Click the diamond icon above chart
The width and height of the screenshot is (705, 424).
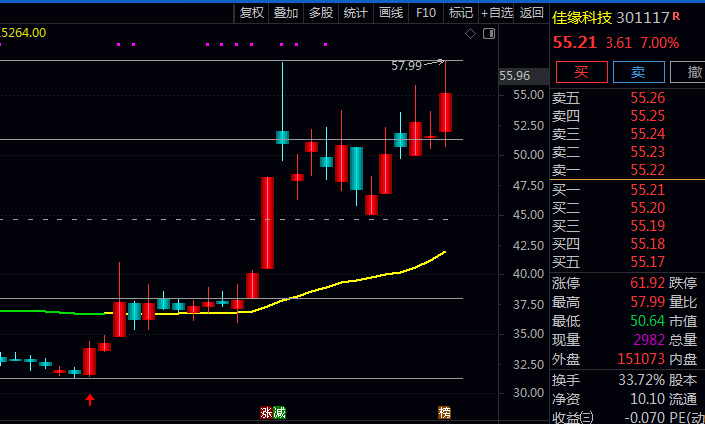(x=470, y=34)
